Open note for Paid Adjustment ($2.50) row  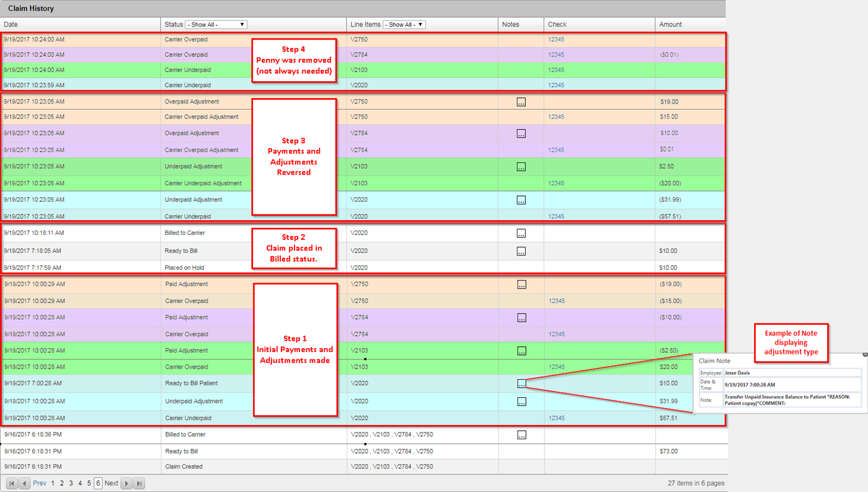point(521,351)
